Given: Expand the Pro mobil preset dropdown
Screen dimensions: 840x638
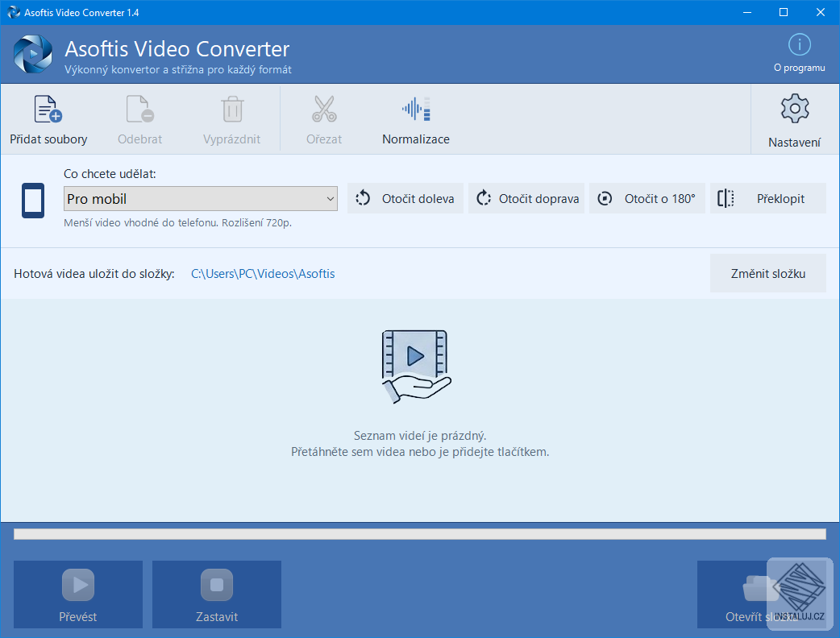Looking at the screenshot, I should coord(201,199).
